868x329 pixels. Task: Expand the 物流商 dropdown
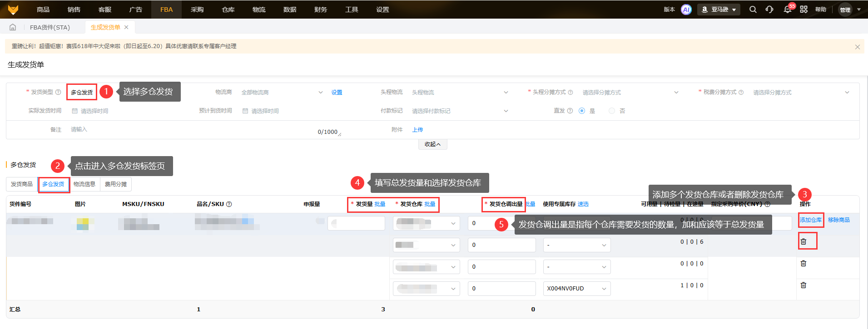[x=282, y=93]
